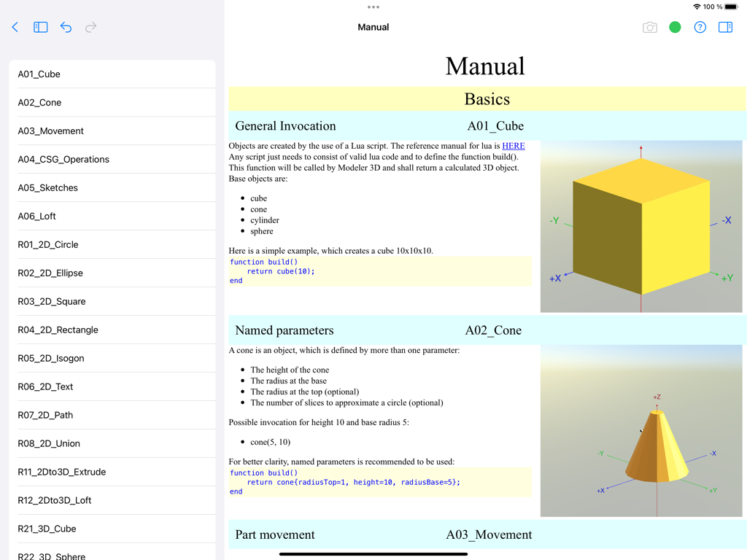Tap the Manual title in the toolbar

click(x=373, y=27)
